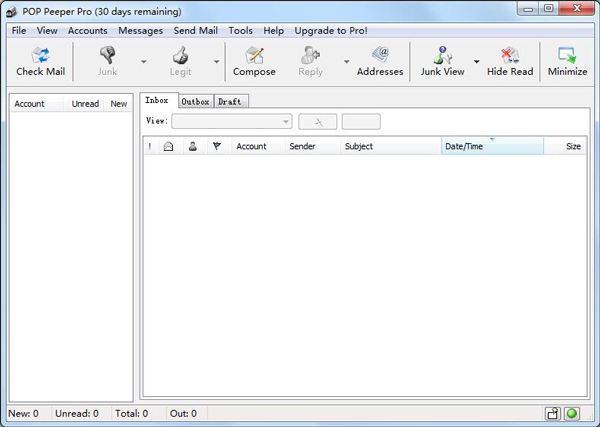Click Unread header in accounts panel
The width and height of the screenshot is (600, 427).
click(83, 104)
